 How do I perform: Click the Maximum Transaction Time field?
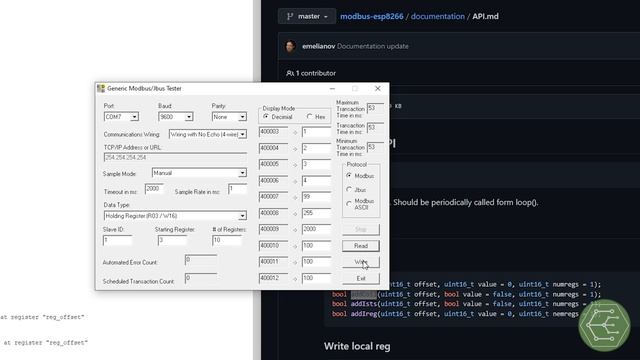click(375, 109)
